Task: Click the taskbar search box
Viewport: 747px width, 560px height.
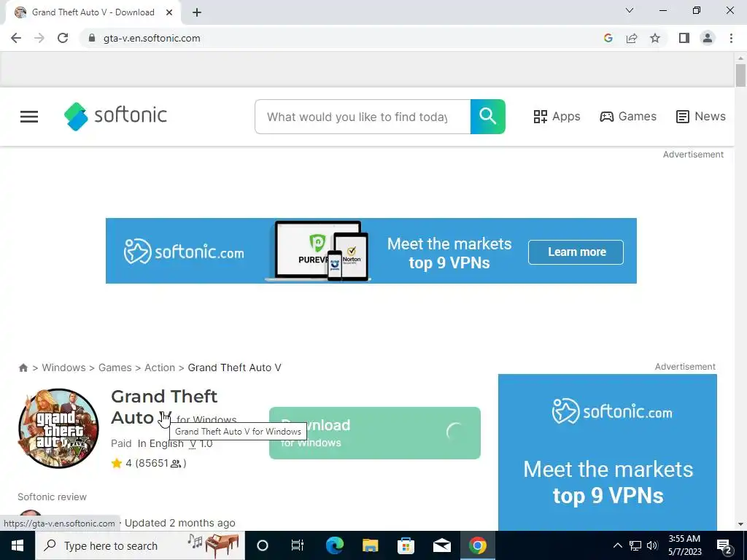Action: click(x=140, y=545)
